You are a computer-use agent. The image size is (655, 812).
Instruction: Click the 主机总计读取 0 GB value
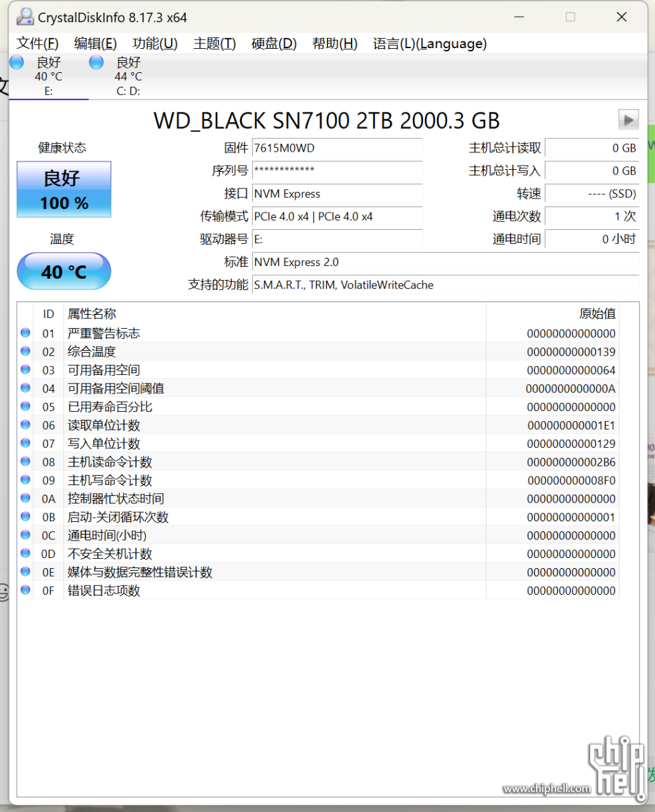point(592,148)
